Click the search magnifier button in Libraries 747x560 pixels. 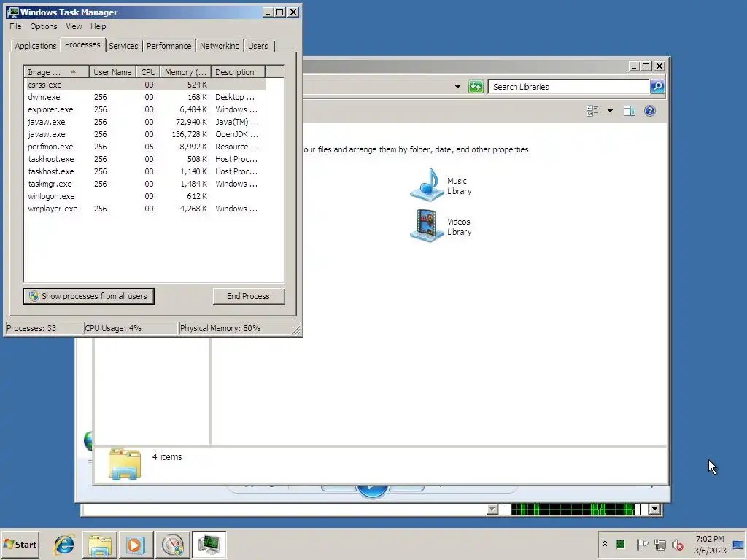pos(657,87)
